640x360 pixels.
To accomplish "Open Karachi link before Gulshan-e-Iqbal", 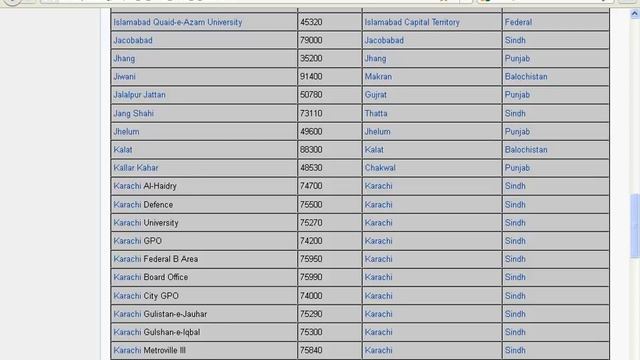I will (127, 332).
